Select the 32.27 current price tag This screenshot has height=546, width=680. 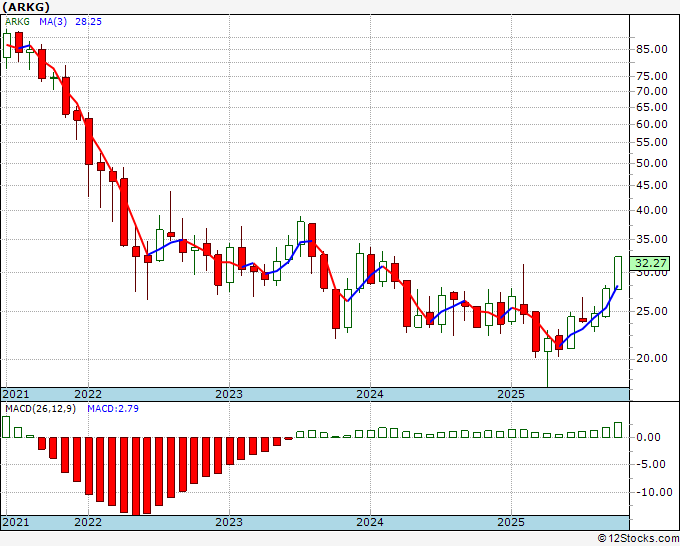pos(650,263)
